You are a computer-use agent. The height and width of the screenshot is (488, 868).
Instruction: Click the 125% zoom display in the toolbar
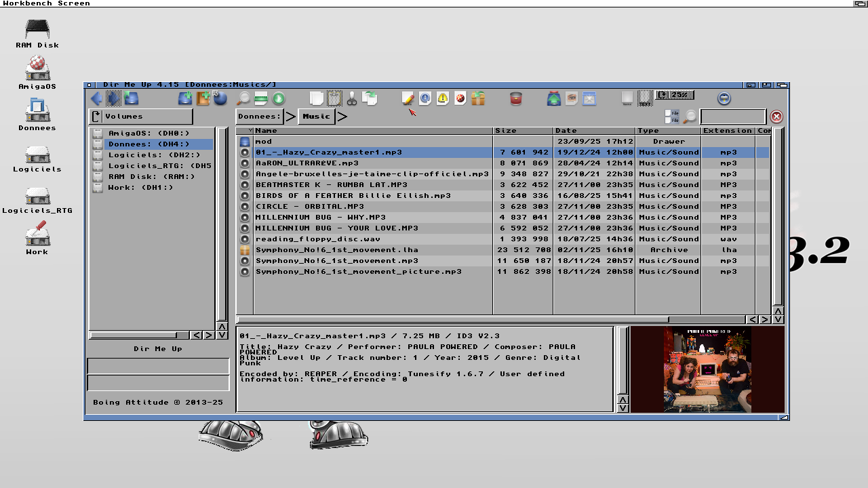point(674,95)
